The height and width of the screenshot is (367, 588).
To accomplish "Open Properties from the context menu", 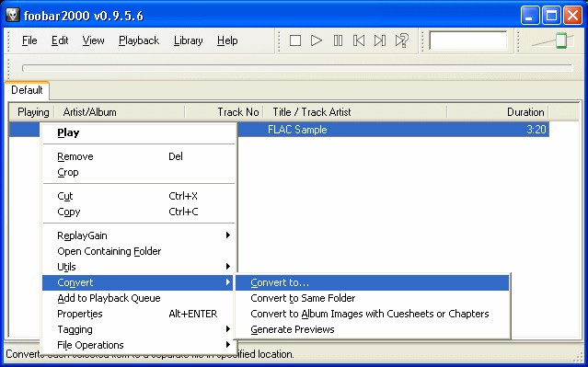I will pyautogui.click(x=140, y=314).
